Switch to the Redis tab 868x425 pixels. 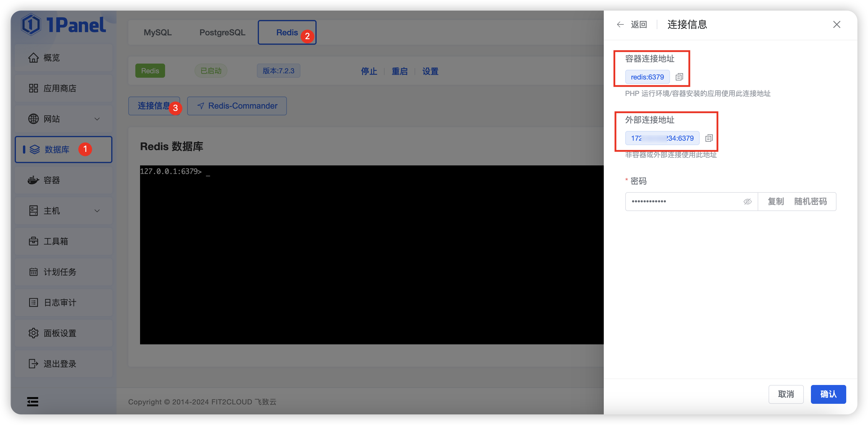click(x=287, y=32)
